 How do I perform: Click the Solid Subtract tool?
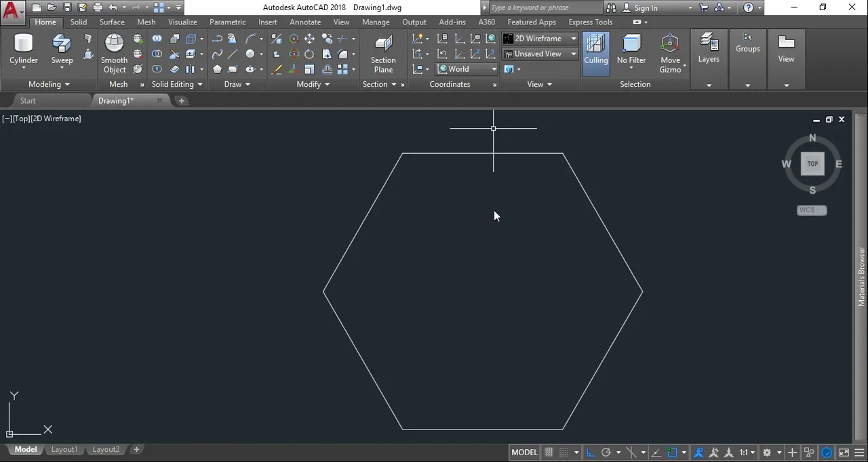point(157,54)
